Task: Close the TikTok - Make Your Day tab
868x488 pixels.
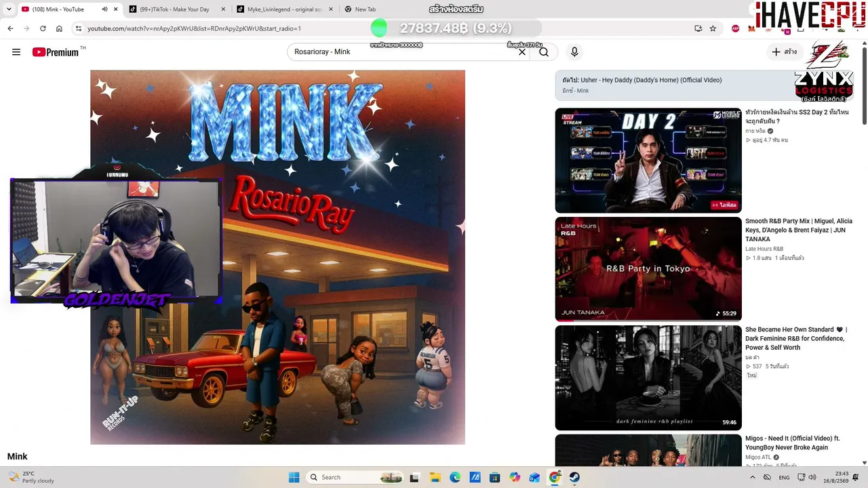Action: coord(223,9)
